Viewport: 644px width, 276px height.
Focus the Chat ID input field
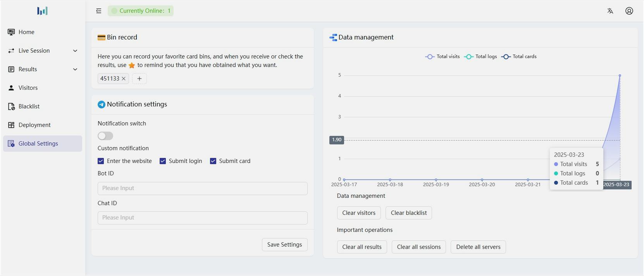(x=203, y=218)
